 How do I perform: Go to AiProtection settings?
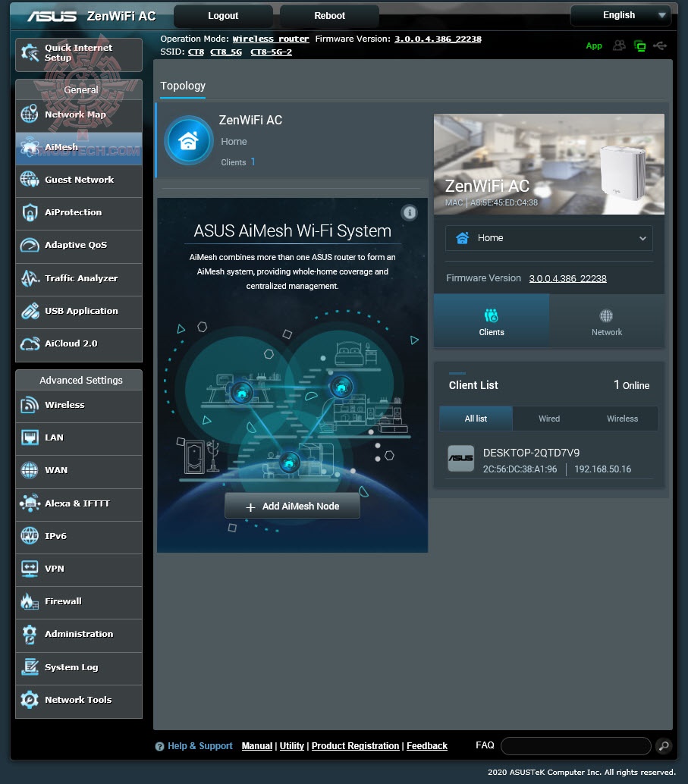pyautogui.click(x=79, y=212)
